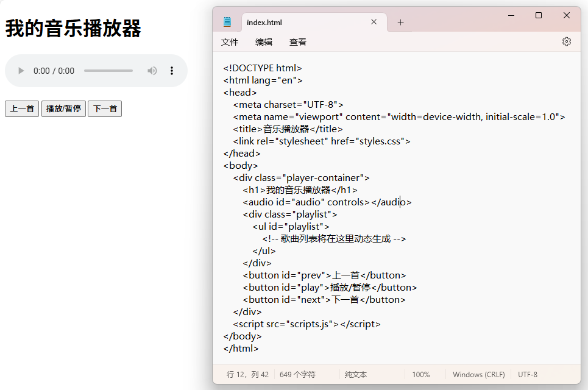
Task: Click the div class="playlist" line
Action: pos(290,214)
